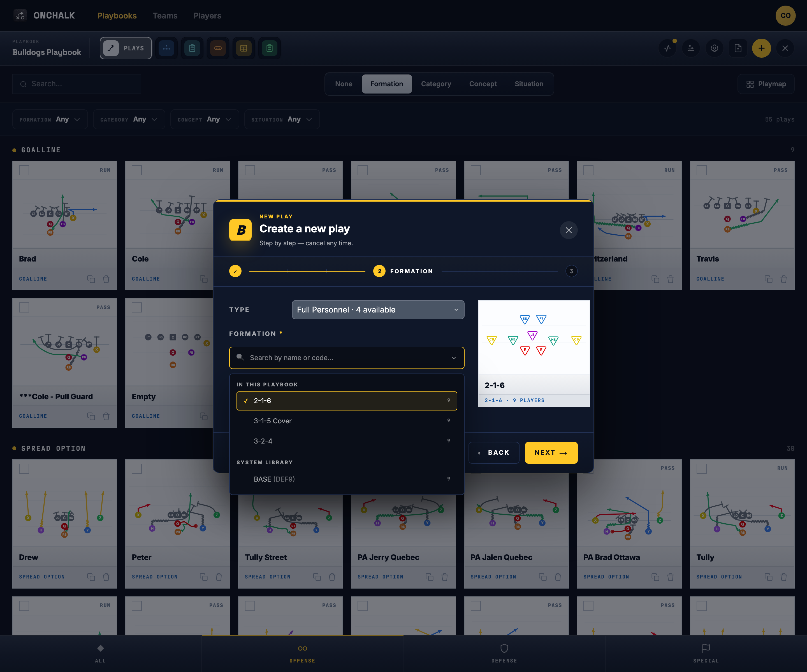Open the CO user avatar menu
The image size is (807, 672).
tap(785, 16)
